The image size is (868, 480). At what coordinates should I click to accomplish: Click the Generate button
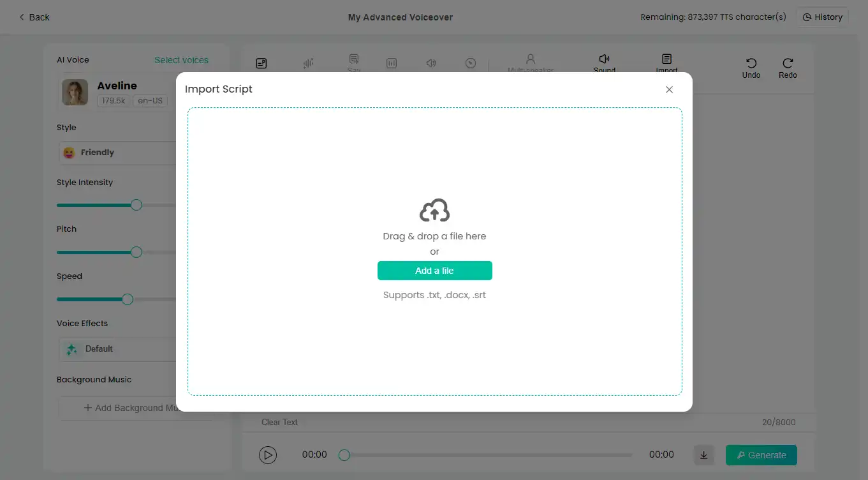[761, 455]
